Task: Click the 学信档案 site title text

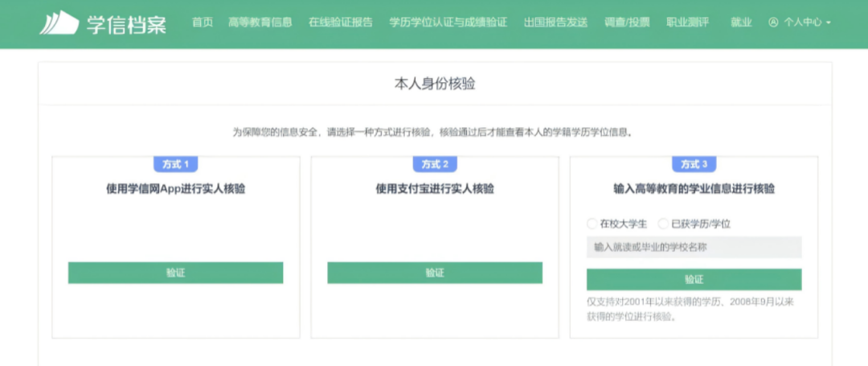Action: [125, 23]
